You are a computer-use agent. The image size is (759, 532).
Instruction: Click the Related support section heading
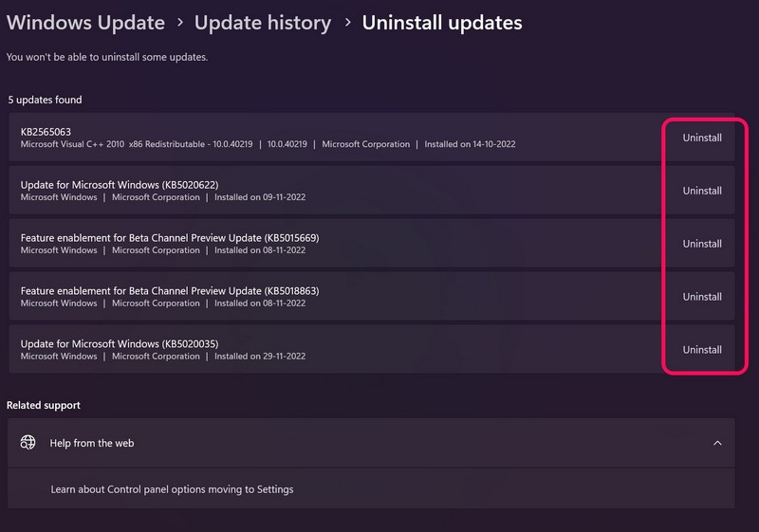click(x=44, y=405)
